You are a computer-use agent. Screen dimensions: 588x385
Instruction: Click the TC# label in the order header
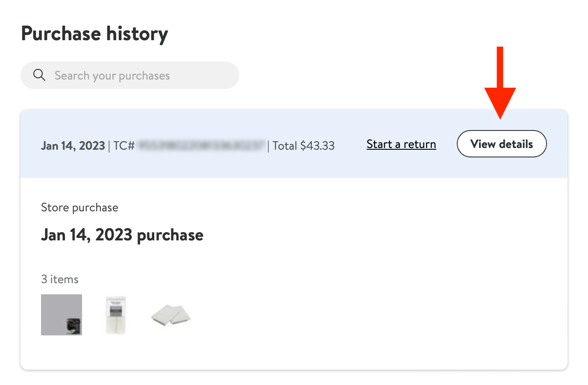point(124,146)
